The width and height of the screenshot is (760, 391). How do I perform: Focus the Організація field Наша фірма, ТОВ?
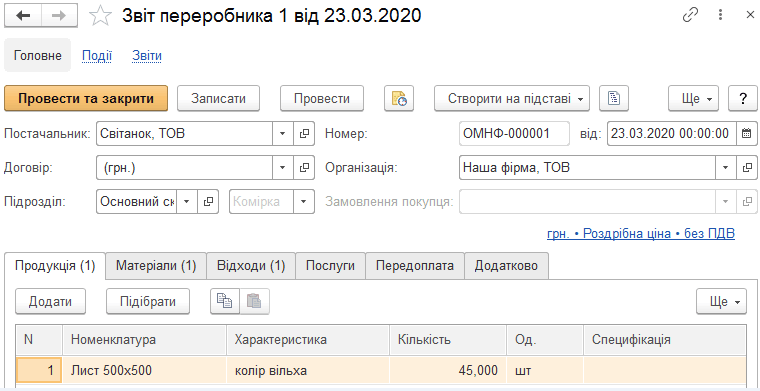pyautogui.click(x=587, y=168)
